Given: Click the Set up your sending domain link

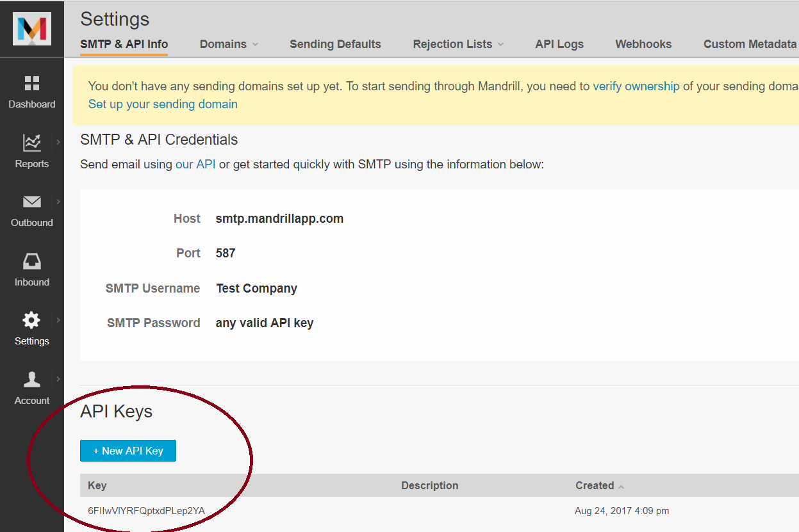Looking at the screenshot, I should [x=163, y=104].
